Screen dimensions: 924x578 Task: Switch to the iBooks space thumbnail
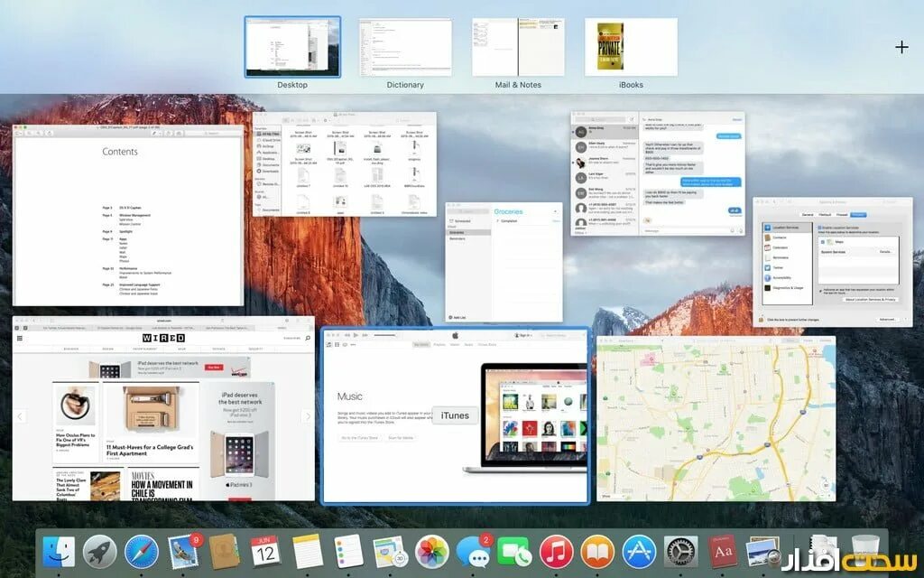pos(631,47)
